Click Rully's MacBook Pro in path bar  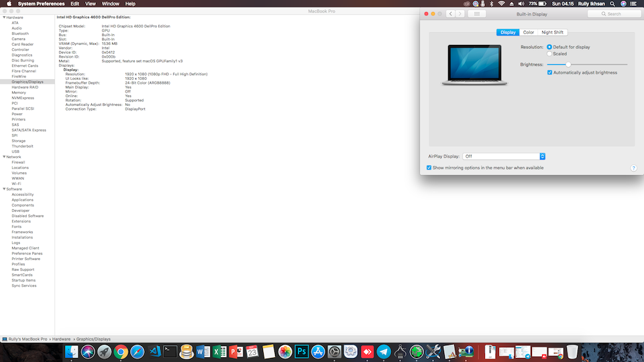[x=28, y=339]
